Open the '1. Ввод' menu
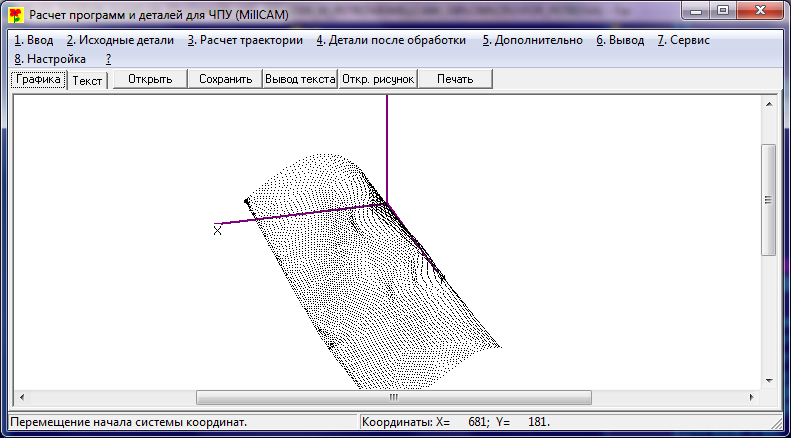The width and height of the screenshot is (791, 438). (x=34, y=40)
